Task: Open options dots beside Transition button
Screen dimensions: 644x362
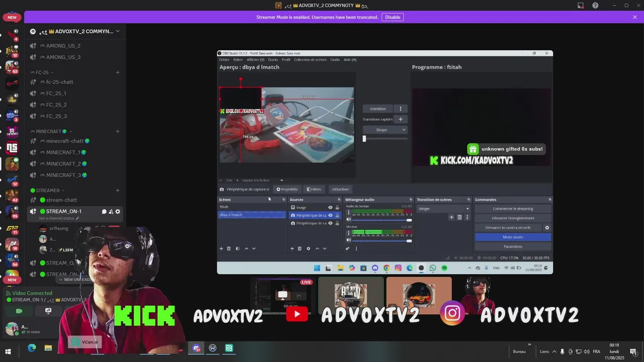Action: (x=400, y=109)
